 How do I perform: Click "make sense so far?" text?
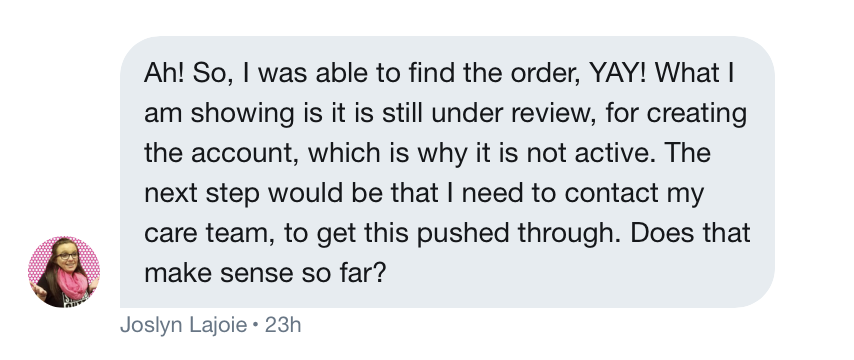(265, 273)
